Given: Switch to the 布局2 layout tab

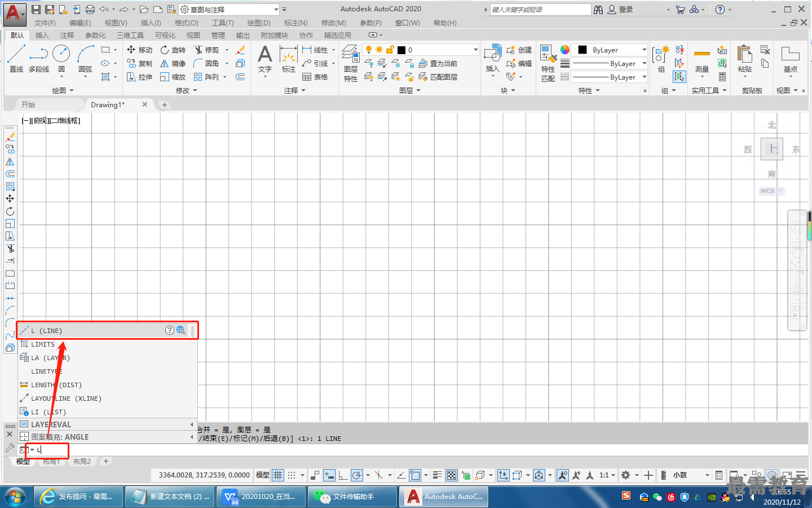Looking at the screenshot, I should point(82,461).
